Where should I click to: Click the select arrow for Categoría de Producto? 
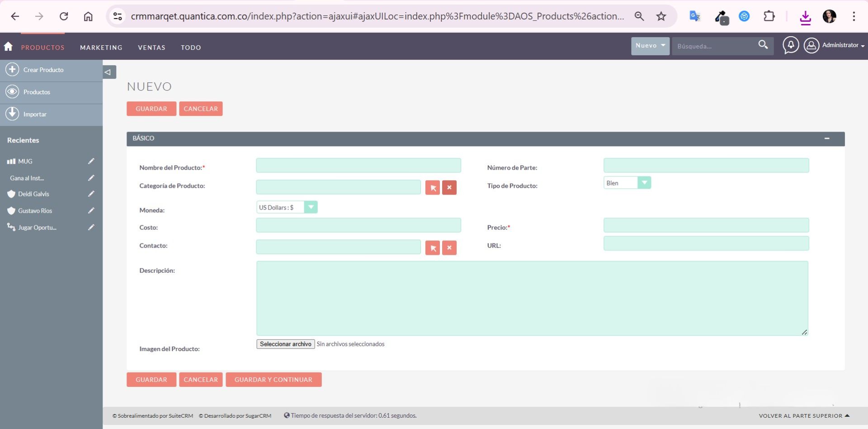pos(433,188)
